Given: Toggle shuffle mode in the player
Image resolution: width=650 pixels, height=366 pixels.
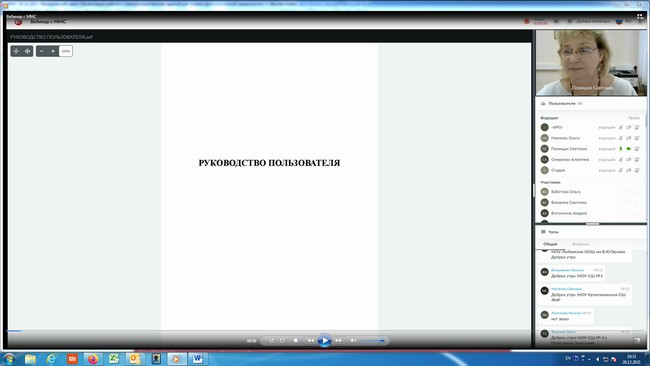Looking at the screenshot, I should point(272,340).
